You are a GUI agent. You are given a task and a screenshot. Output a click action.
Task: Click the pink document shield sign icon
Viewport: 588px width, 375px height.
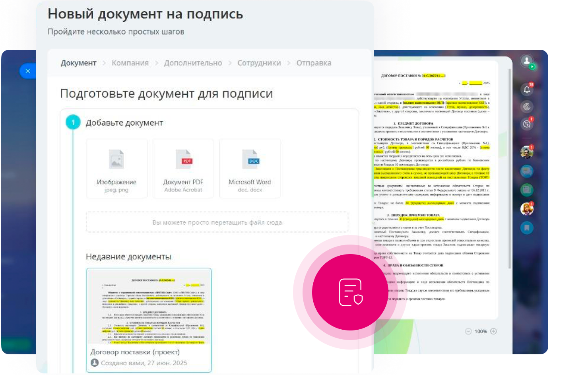(x=350, y=292)
